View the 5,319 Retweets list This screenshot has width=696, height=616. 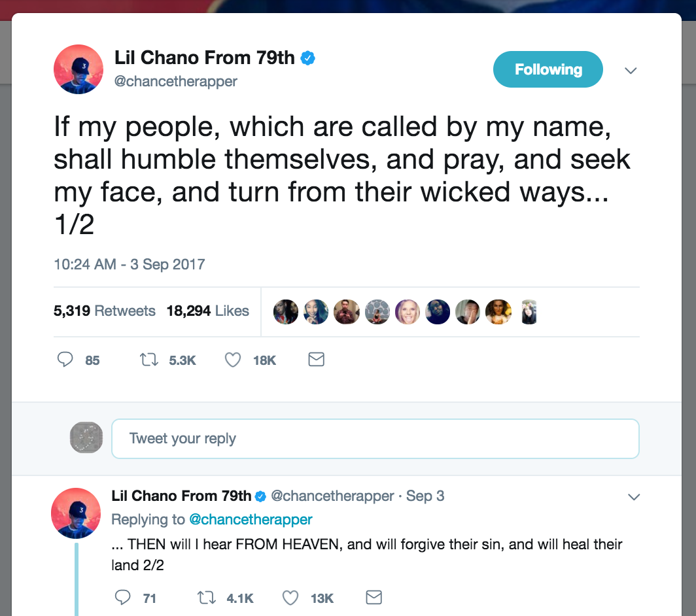pos(105,311)
